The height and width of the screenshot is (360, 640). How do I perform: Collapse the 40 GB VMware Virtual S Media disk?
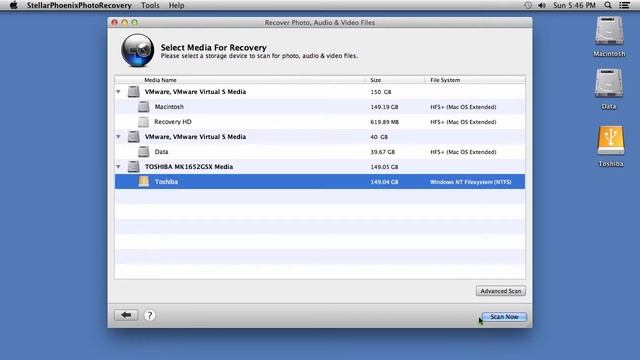(118, 137)
